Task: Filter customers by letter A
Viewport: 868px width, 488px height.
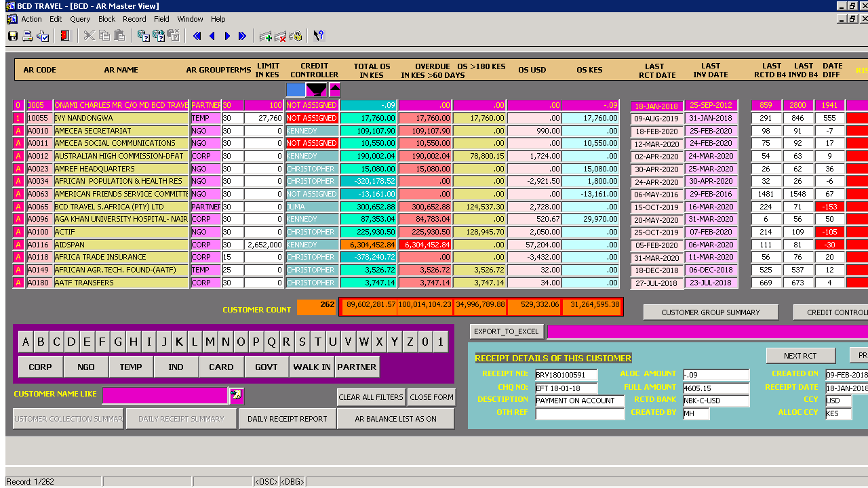Action: [26, 342]
